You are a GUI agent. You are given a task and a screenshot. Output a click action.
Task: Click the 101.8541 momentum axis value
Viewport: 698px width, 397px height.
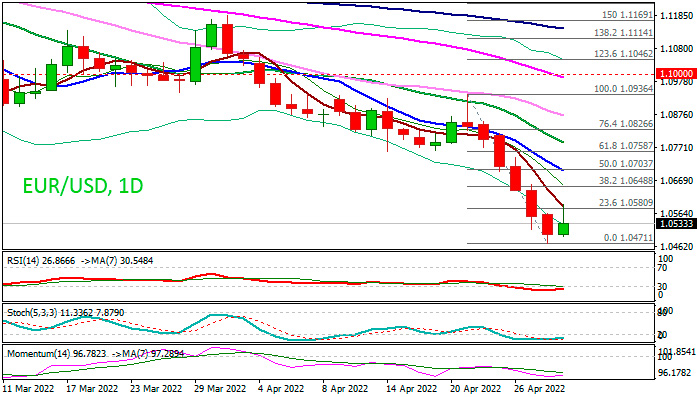pyautogui.click(x=677, y=352)
